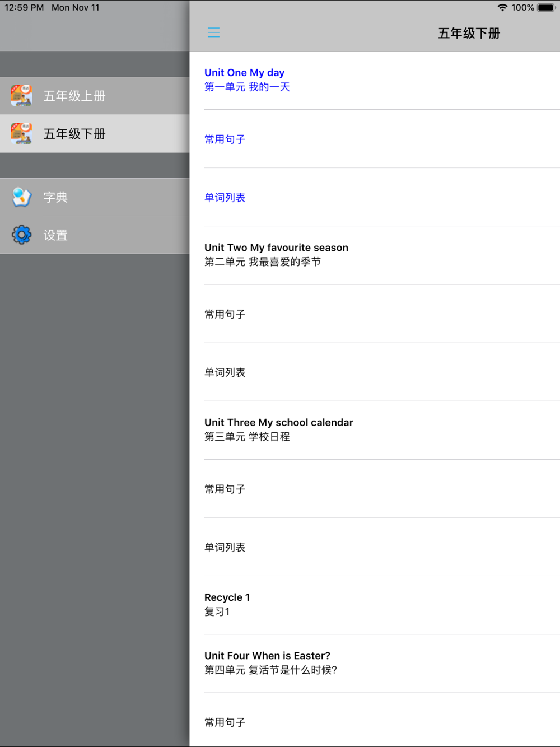Tap the 五年级下册 page title
The width and height of the screenshot is (560, 747).
[469, 33]
